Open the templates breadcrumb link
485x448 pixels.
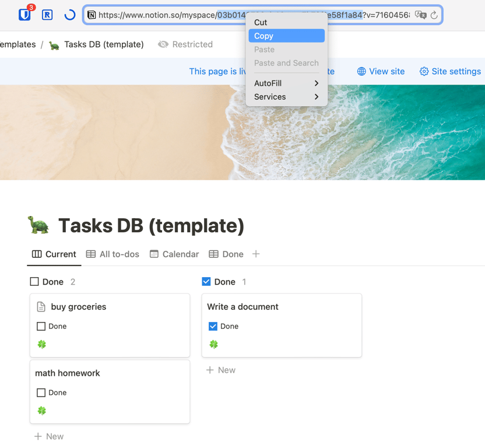click(17, 44)
